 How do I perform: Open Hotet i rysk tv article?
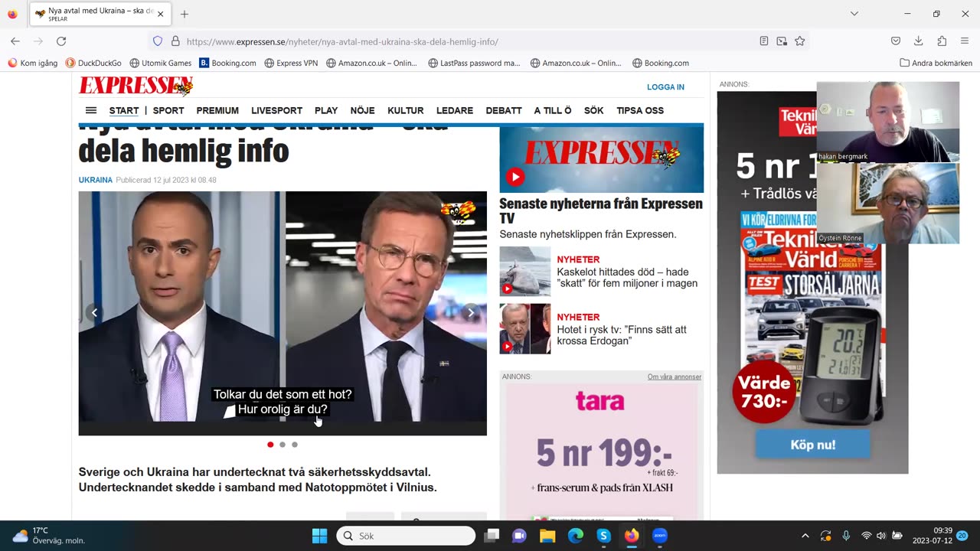point(622,335)
